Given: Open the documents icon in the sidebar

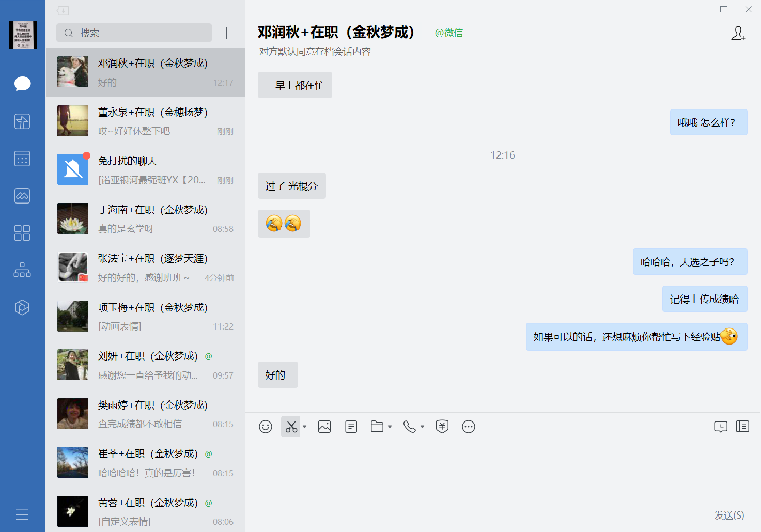Looking at the screenshot, I should point(22,121).
